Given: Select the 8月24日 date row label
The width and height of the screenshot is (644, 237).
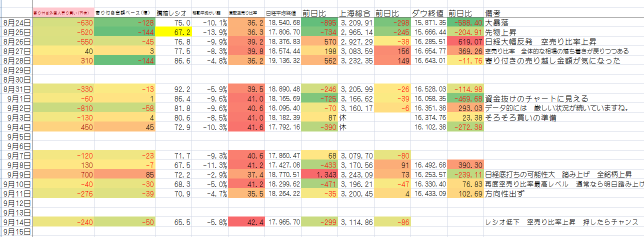Looking at the screenshot, I should click(x=16, y=23).
